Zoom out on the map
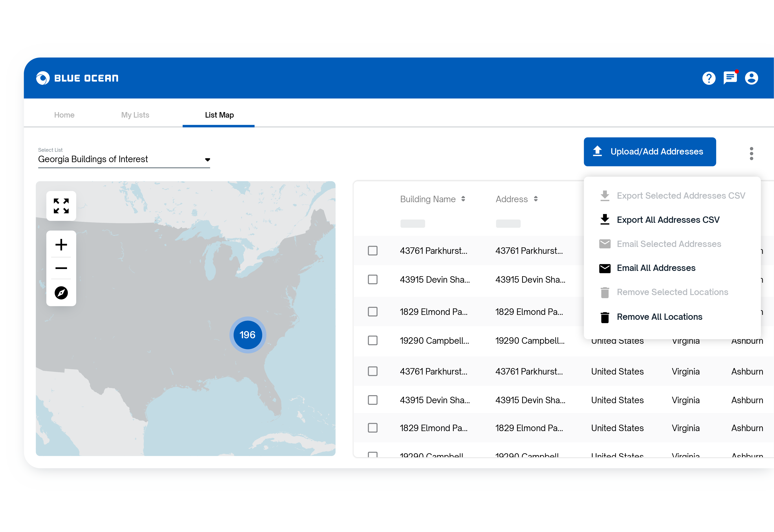Viewport: 774px width, 532px height. [61, 268]
